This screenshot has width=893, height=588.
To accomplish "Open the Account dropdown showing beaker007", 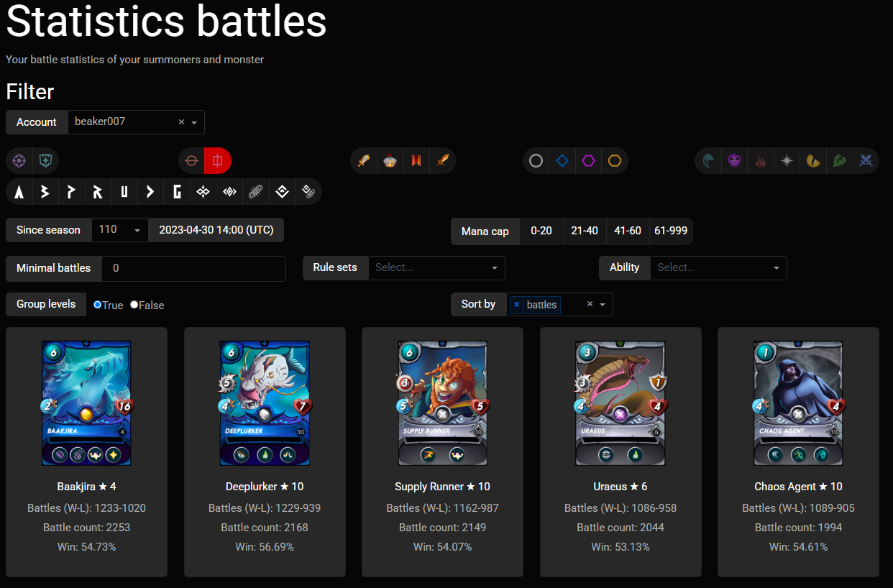I will tap(136, 122).
